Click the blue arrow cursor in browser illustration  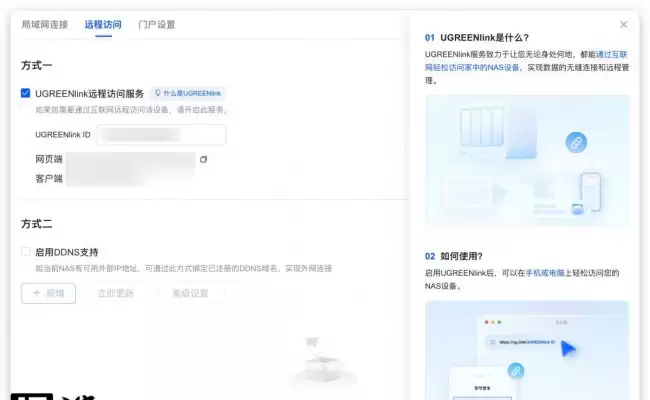point(568,348)
